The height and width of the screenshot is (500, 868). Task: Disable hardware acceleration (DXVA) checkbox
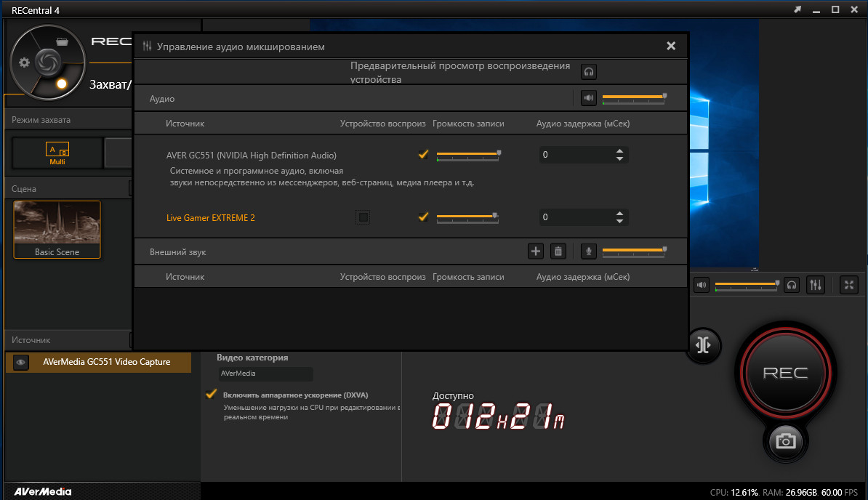point(211,395)
